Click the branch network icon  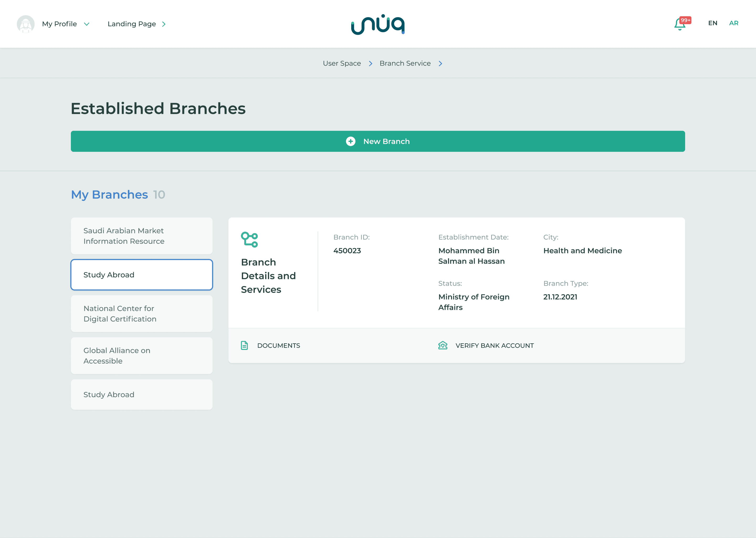(249, 240)
